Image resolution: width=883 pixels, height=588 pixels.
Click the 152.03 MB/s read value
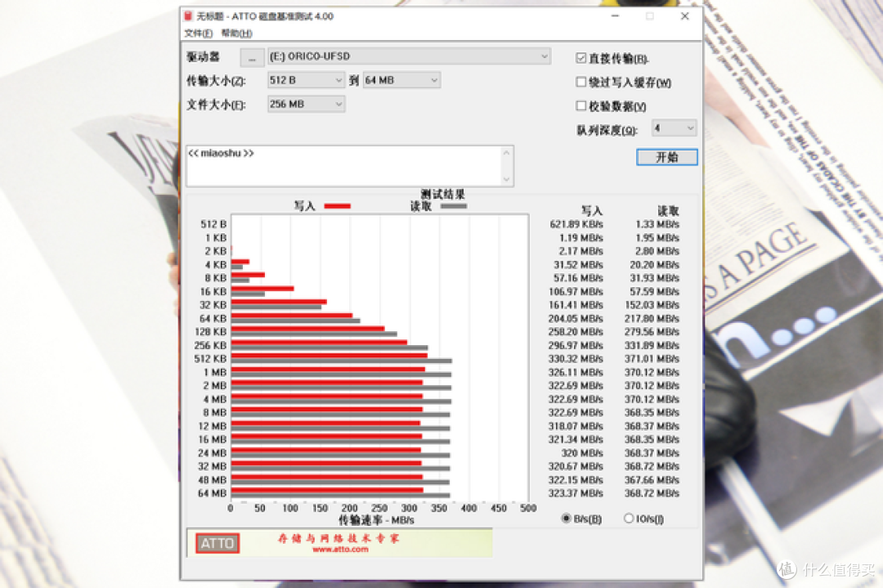652,305
